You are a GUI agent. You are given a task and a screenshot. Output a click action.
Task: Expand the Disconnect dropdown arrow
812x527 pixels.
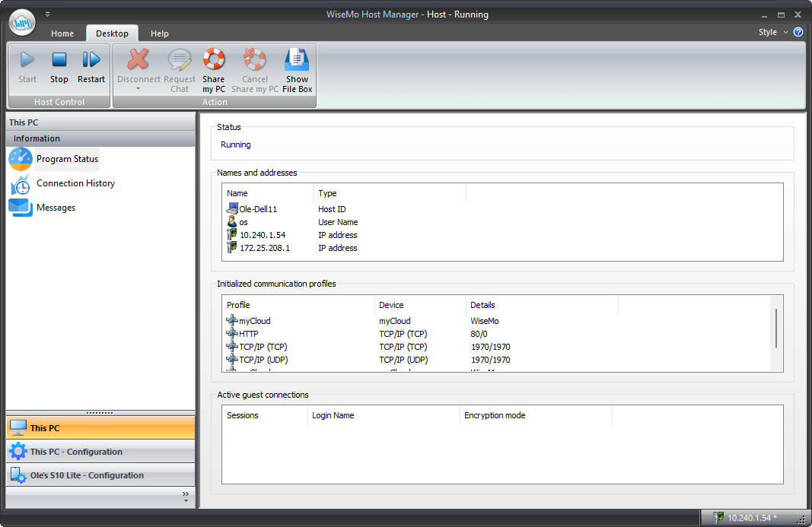point(137,88)
